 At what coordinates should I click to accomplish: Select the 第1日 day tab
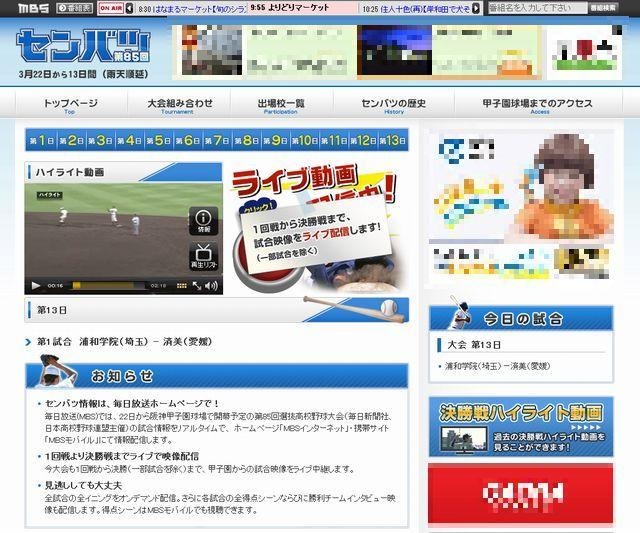point(41,141)
